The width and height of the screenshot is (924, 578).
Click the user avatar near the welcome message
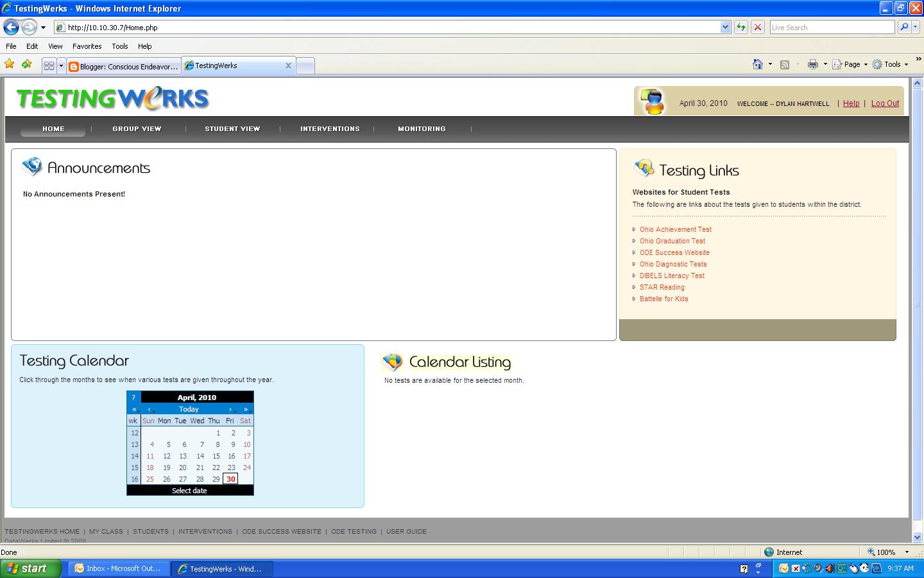click(654, 100)
